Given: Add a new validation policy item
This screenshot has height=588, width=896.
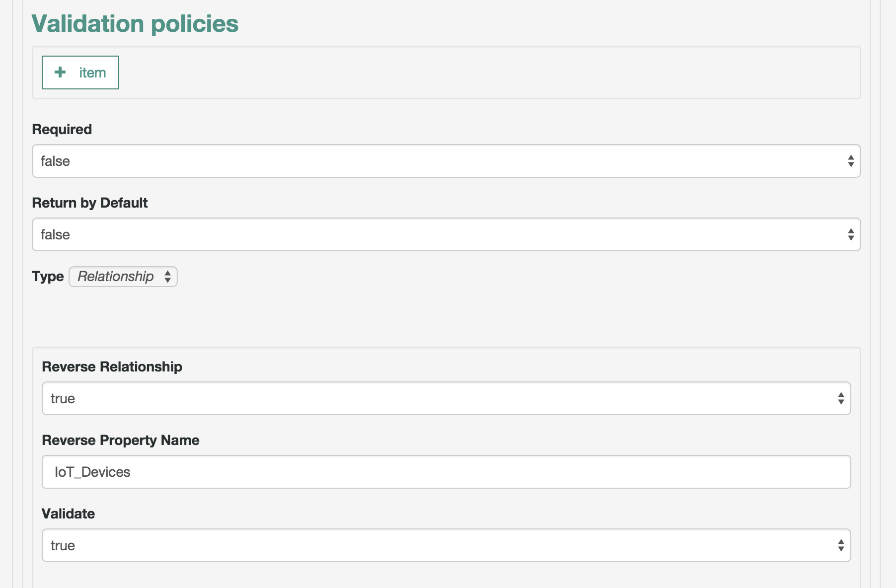Looking at the screenshot, I should pyautogui.click(x=80, y=73).
